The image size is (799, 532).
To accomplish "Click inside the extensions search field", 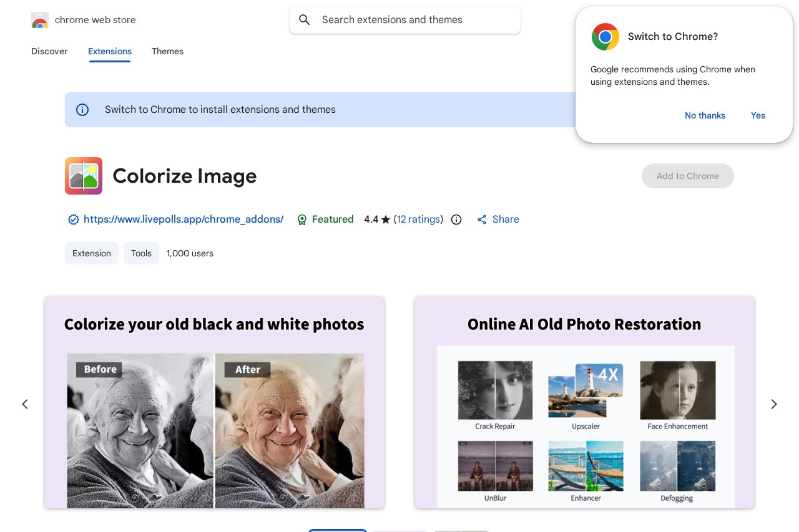I will click(404, 19).
